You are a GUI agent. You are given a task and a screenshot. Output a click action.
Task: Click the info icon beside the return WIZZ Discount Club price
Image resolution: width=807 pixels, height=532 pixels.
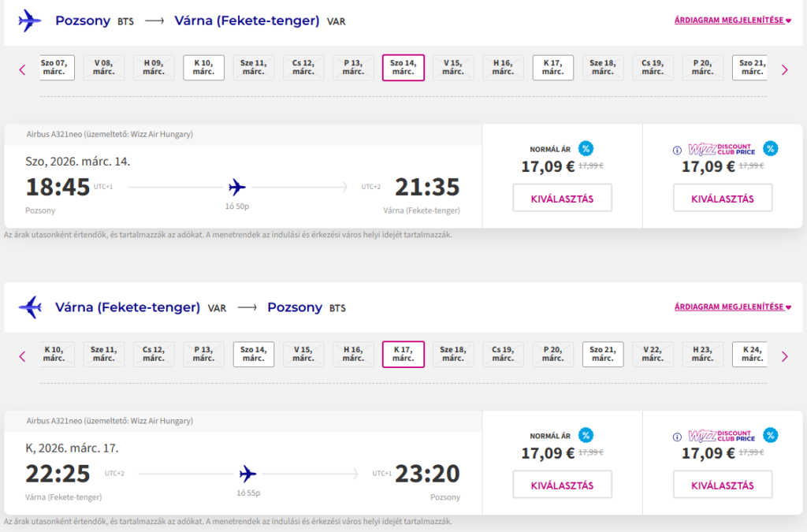676,437
